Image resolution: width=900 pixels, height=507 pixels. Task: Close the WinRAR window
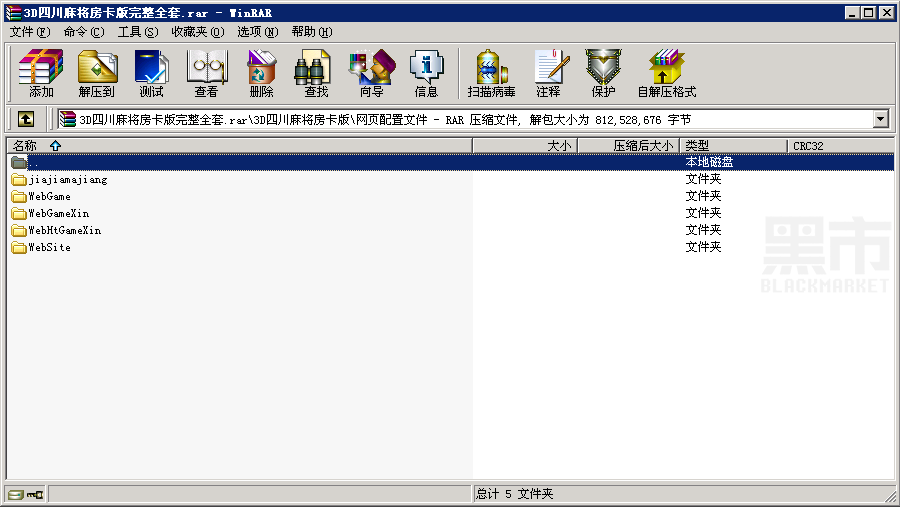tap(886, 12)
